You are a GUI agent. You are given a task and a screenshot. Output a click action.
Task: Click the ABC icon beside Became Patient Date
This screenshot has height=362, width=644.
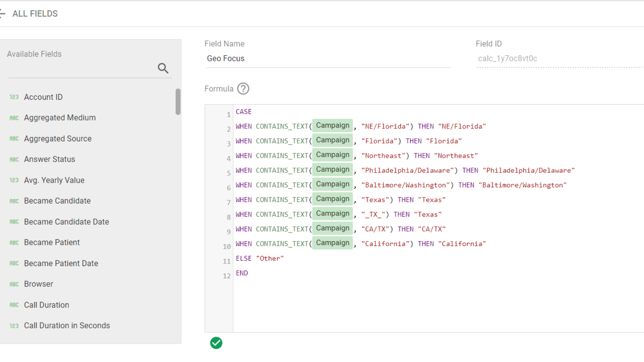point(14,263)
